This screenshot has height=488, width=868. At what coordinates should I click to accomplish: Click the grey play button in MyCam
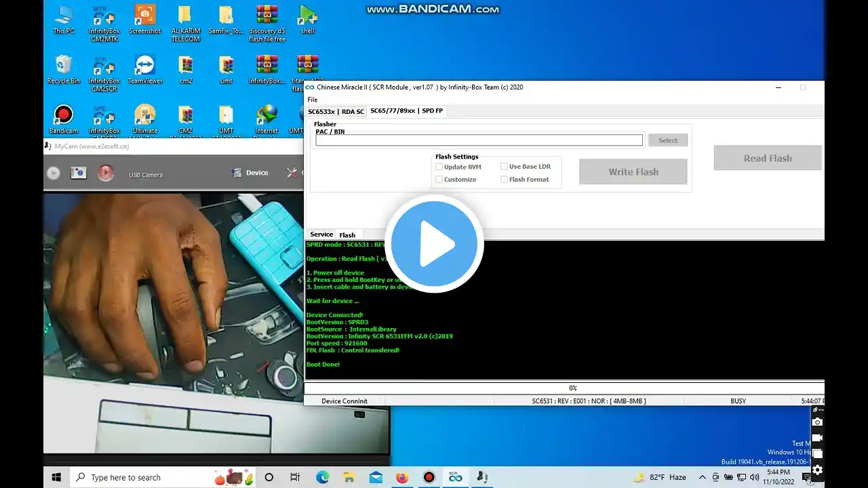[53, 173]
